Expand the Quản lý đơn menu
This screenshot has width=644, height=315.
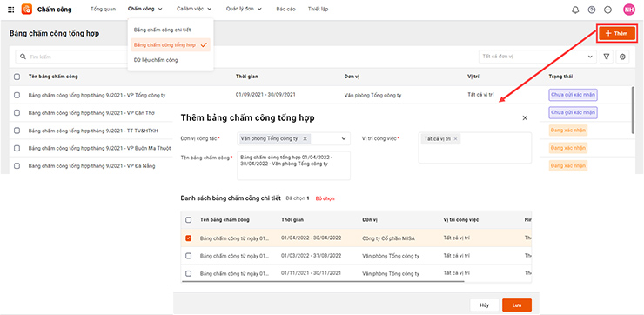click(x=244, y=9)
